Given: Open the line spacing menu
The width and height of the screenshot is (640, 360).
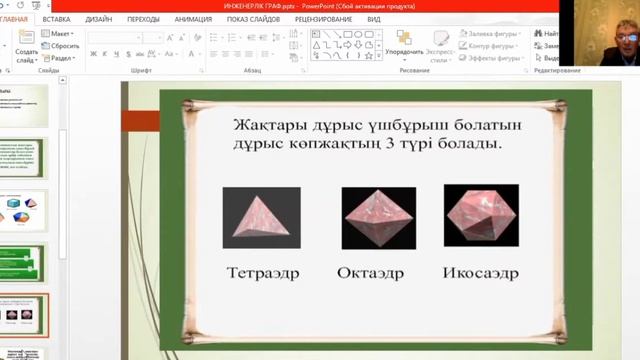Looking at the screenshot, I should (x=278, y=38).
